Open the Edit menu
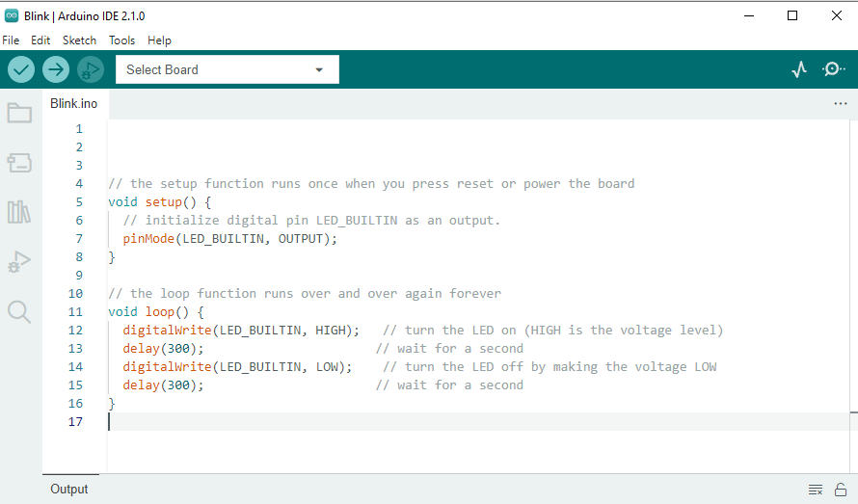This screenshot has height=504, width=858. coord(40,40)
